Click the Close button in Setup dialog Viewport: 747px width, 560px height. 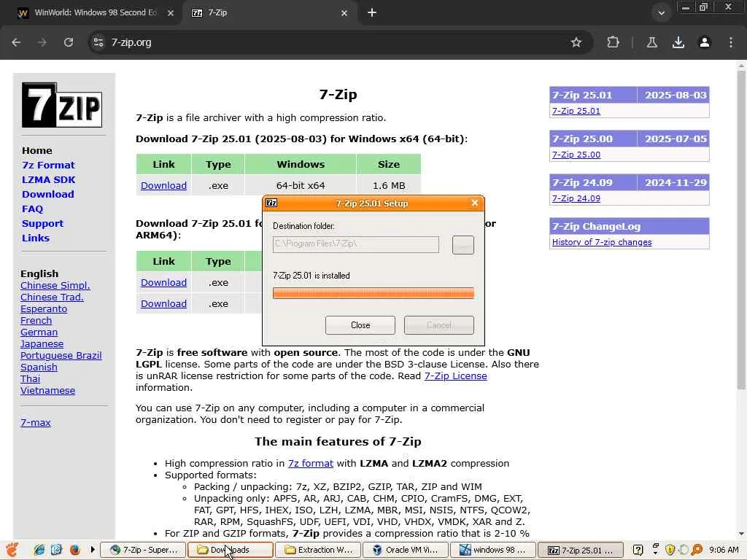(x=360, y=325)
